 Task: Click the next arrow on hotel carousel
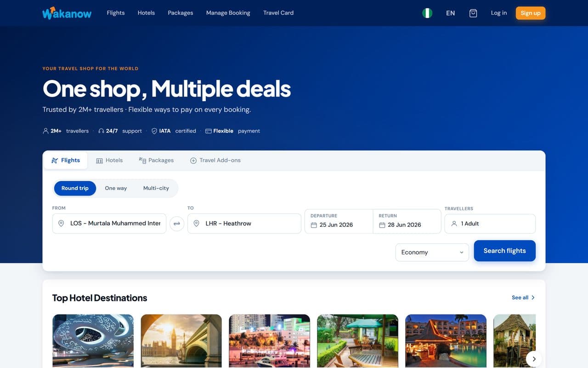(x=534, y=359)
